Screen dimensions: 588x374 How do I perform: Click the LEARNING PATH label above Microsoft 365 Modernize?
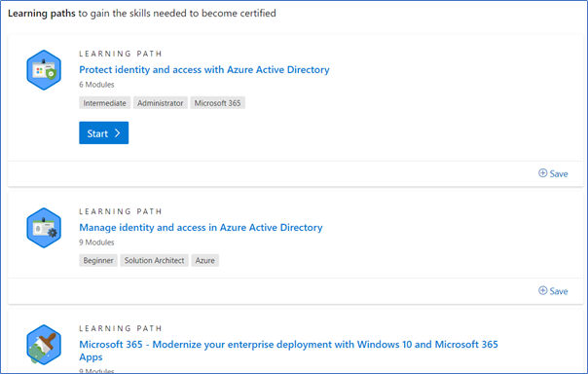[x=121, y=328]
